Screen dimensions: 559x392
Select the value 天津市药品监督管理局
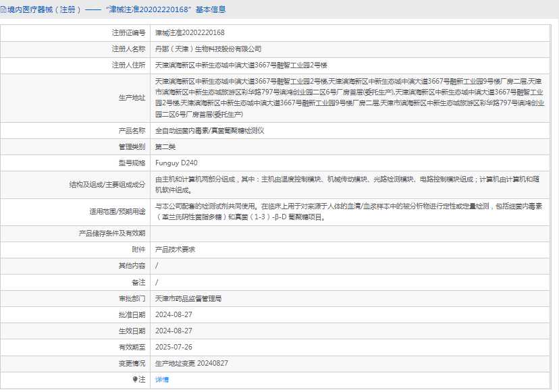(x=188, y=299)
